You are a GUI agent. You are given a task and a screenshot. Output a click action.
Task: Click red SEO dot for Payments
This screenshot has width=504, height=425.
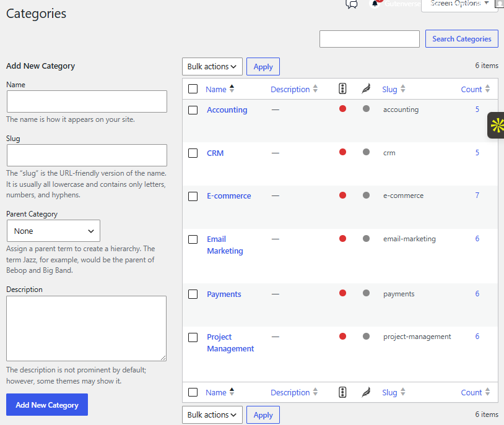tap(342, 293)
